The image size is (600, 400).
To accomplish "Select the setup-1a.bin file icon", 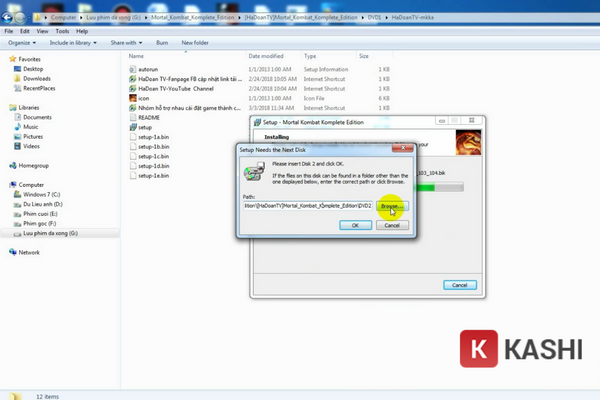I will (x=133, y=137).
